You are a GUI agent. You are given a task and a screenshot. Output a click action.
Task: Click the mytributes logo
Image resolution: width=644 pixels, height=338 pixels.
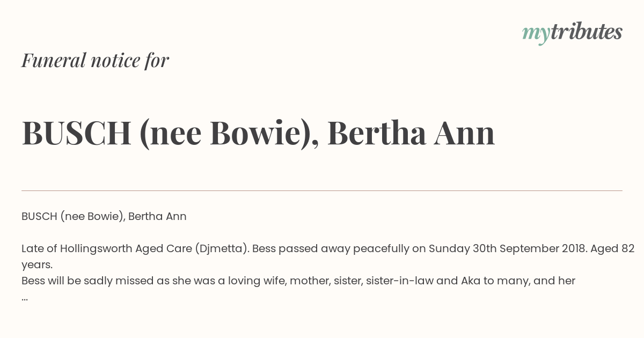pos(572,33)
